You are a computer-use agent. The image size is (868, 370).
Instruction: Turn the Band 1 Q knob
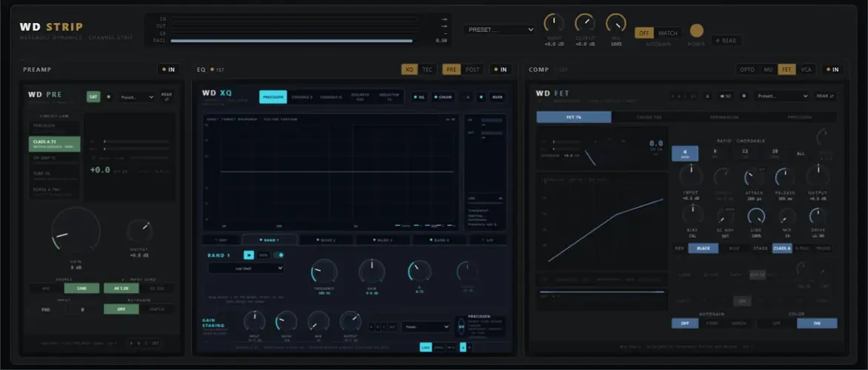(x=420, y=271)
